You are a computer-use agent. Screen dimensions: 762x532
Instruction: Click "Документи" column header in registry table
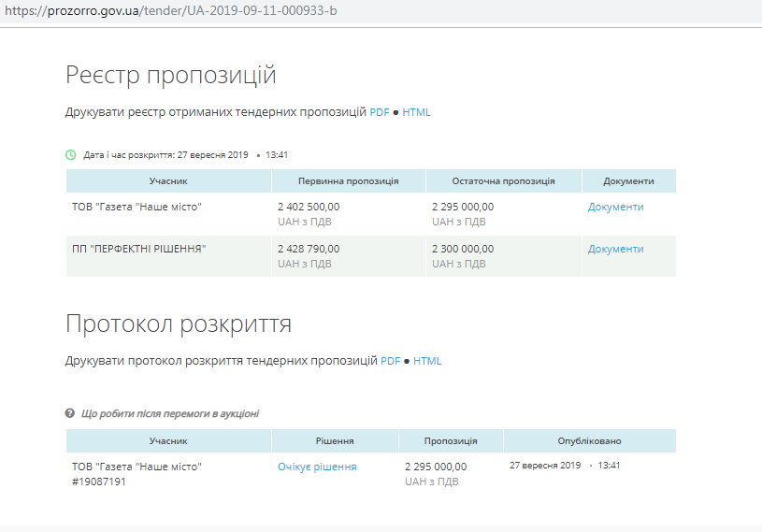628,181
